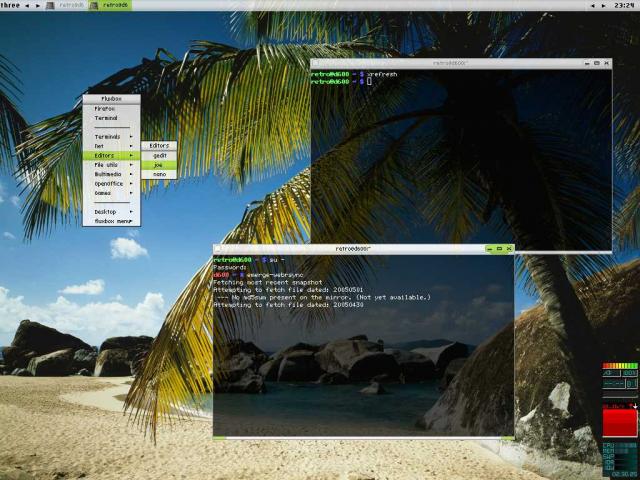Click the CPU/MEM system monitor dockapp
640x480 pixels.
coord(620,459)
